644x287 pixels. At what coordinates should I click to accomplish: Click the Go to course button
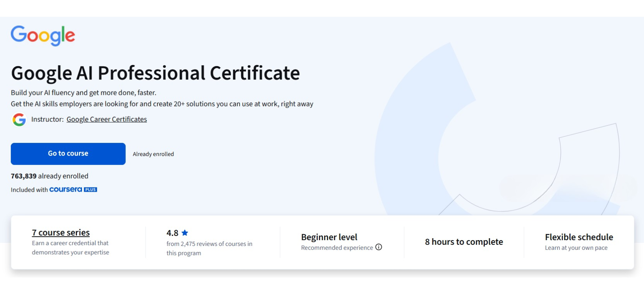(x=68, y=154)
